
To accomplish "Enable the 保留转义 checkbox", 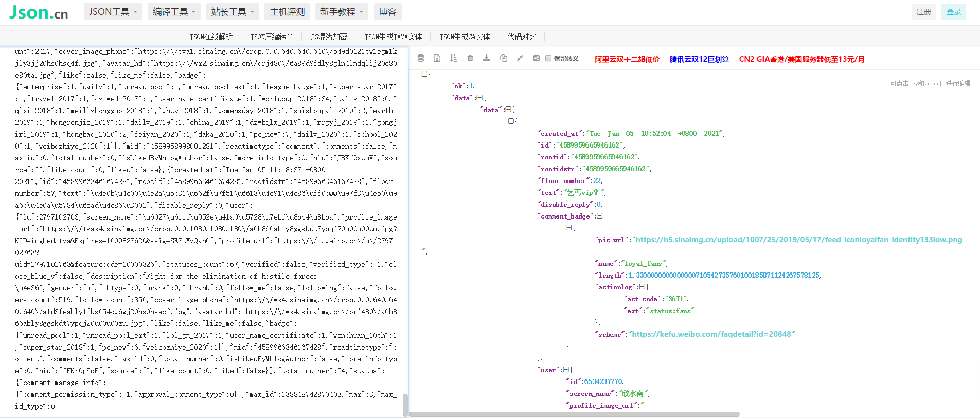I will point(548,58).
